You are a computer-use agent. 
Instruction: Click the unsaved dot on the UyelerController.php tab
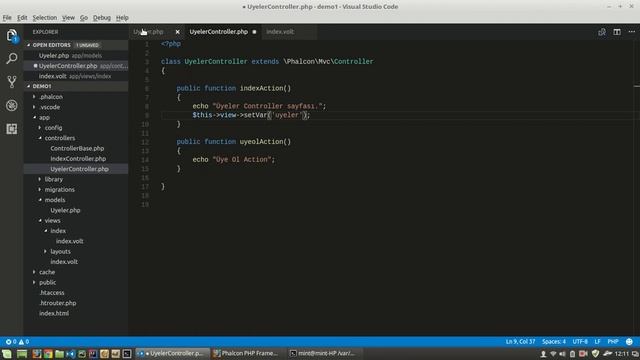[x=254, y=32]
